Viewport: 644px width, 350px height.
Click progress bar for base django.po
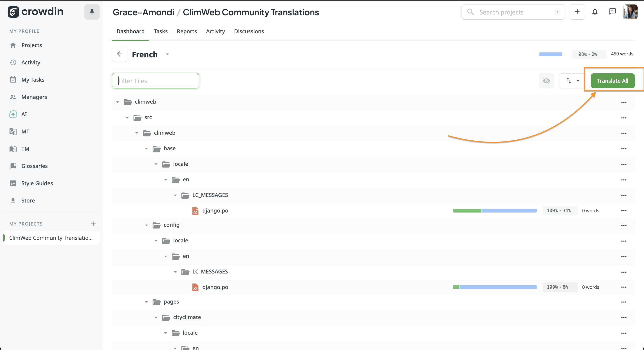(x=495, y=211)
